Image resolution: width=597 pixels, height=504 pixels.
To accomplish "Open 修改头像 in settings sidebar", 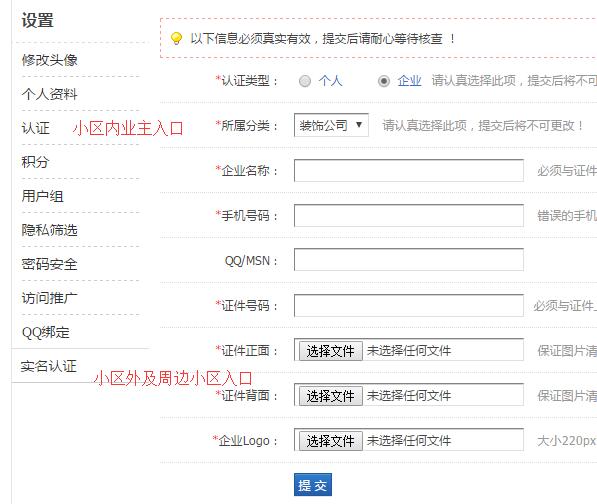I will (49, 60).
